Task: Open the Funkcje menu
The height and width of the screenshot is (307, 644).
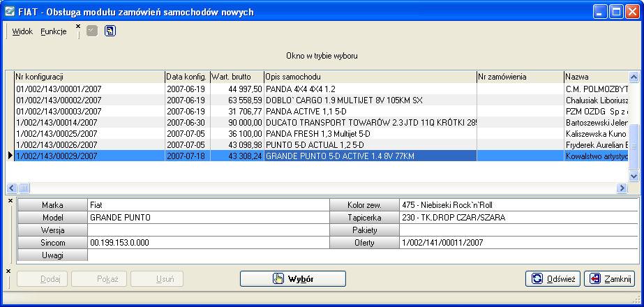Action: pyautogui.click(x=54, y=31)
